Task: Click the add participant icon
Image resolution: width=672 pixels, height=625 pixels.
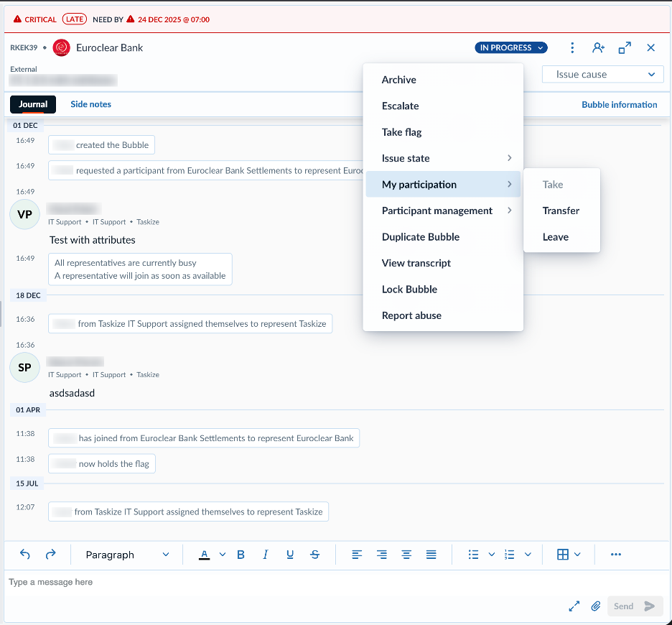Action: [x=598, y=47]
